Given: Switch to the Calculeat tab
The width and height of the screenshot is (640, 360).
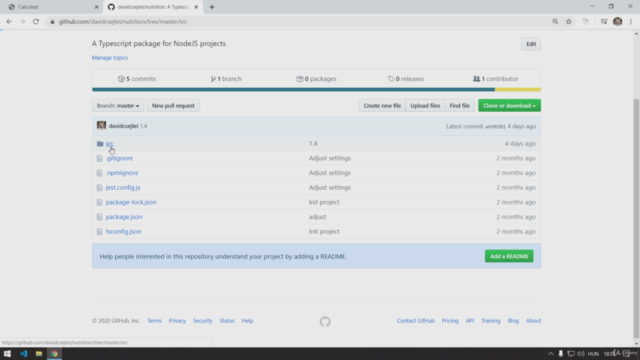Looking at the screenshot, I should (x=51, y=7).
